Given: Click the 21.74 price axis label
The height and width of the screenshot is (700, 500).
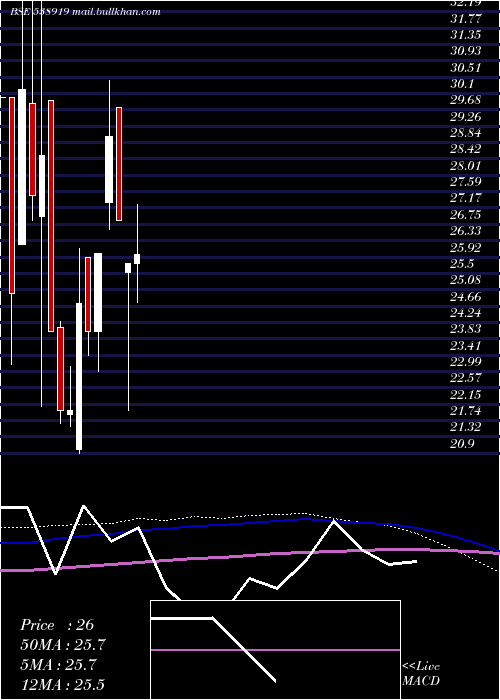Looking at the screenshot, I should [x=467, y=411].
